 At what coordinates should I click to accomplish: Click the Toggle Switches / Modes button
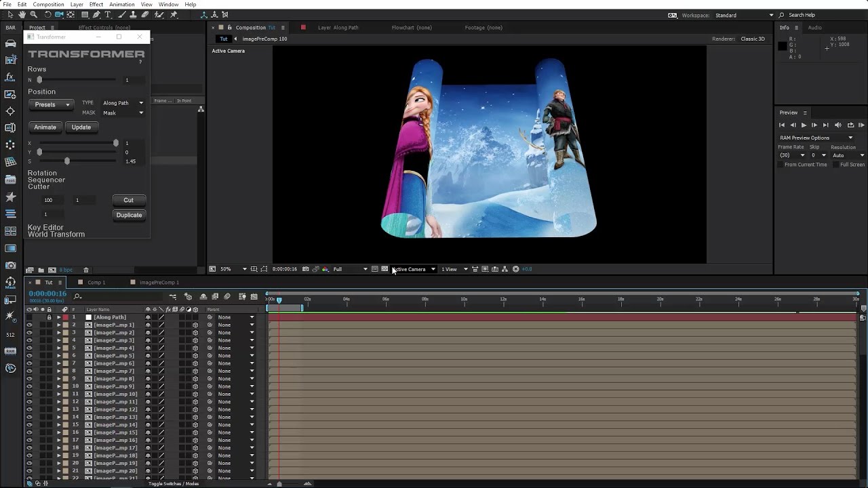(174, 483)
